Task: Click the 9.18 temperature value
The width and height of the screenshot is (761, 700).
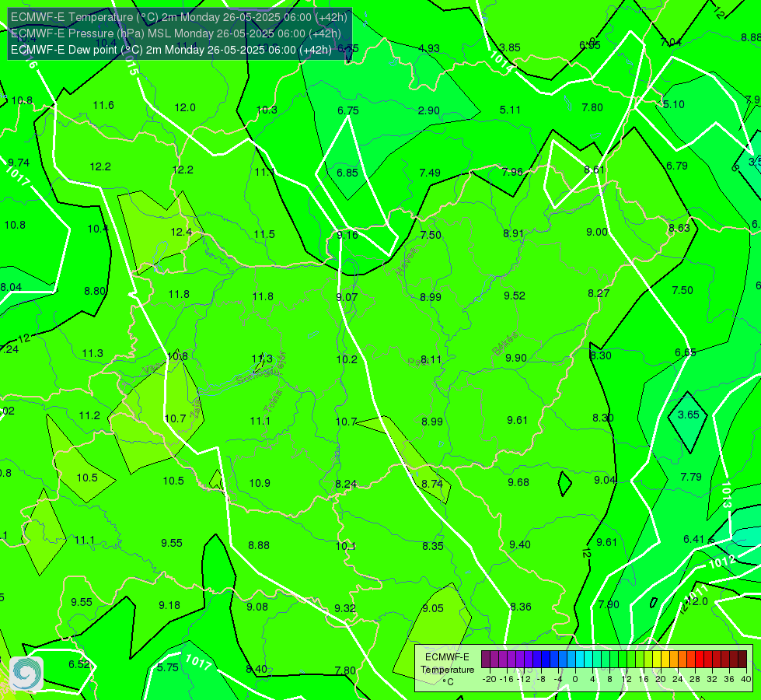Action: tap(169, 606)
